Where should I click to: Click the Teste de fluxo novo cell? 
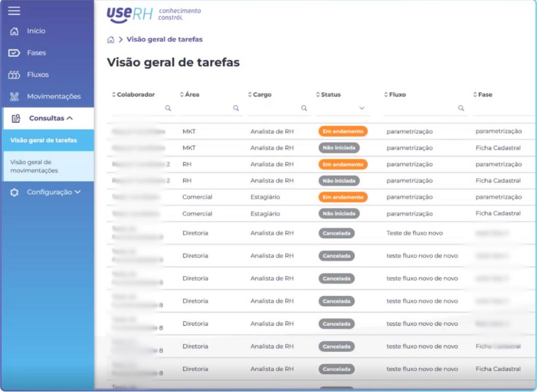pos(414,233)
